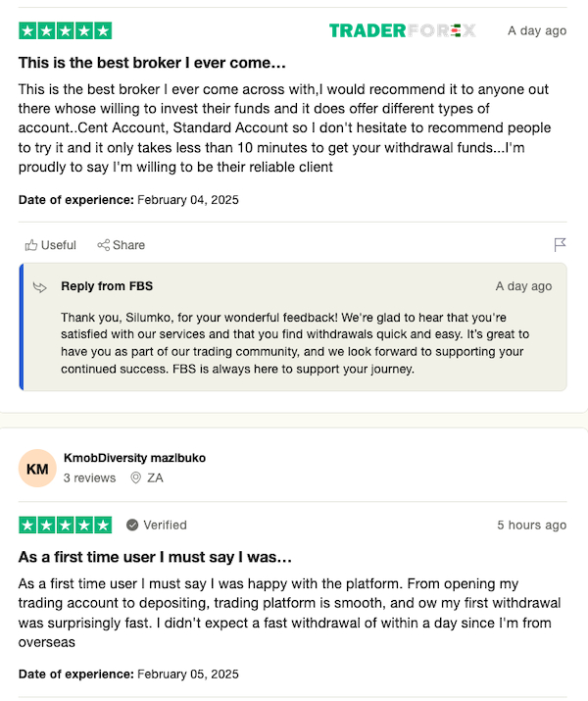This screenshot has height=701, width=588.
Task: Click the Verified checkmark badge icon
Action: (x=132, y=525)
